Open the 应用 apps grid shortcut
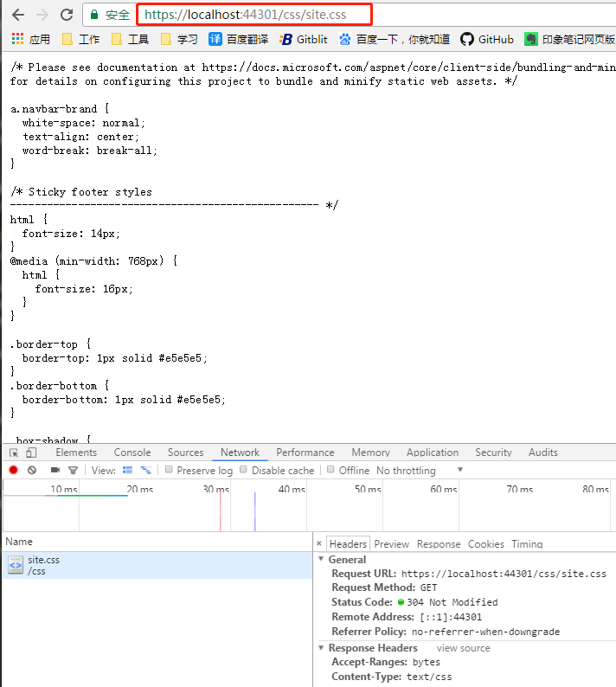The width and height of the screenshot is (616, 687). (30, 40)
